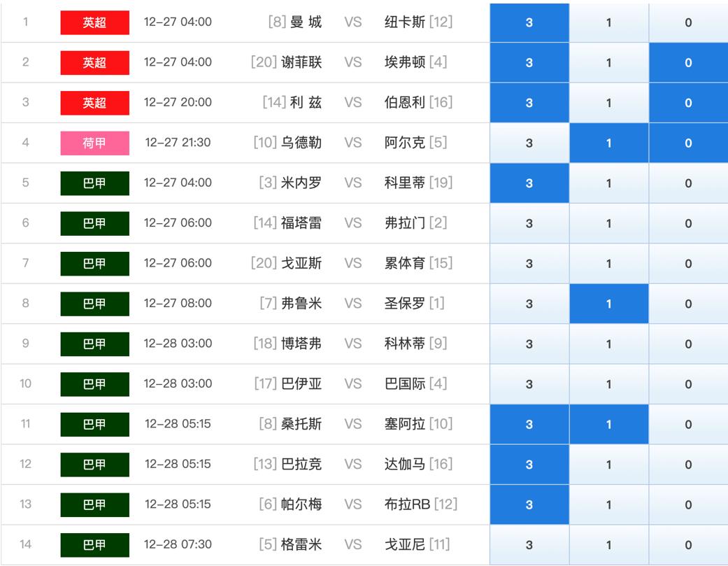Image resolution: width=728 pixels, height=566 pixels.
Task: Click the 英超 league tag in match 2
Action: [x=94, y=63]
